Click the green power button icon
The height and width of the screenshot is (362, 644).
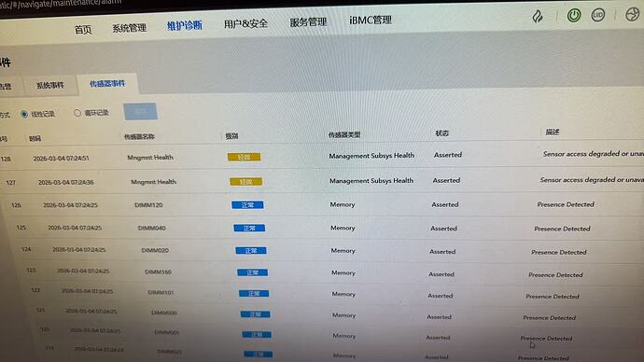coord(574,16)
